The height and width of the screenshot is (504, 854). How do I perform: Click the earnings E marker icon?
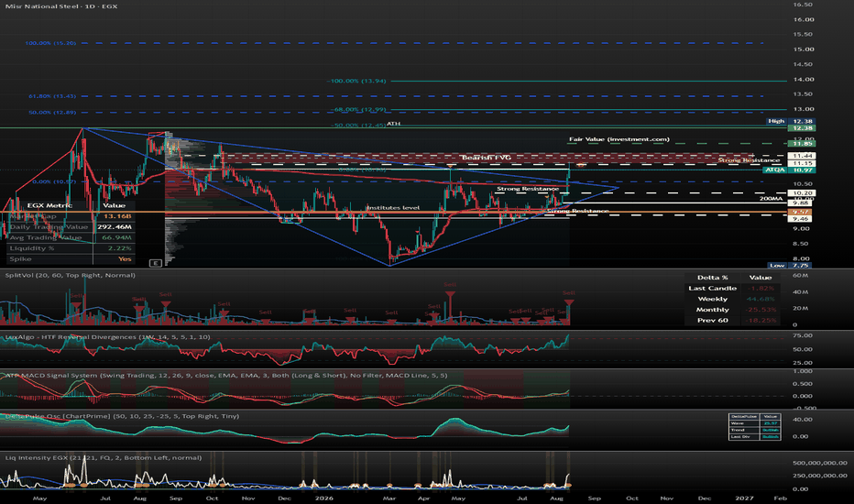(156, 263)
